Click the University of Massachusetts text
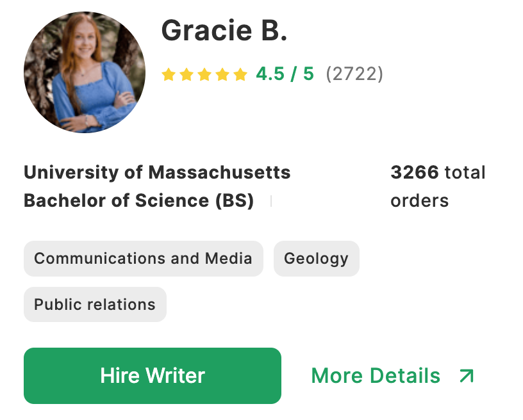523x420 pixels. [x=157, y=173]
